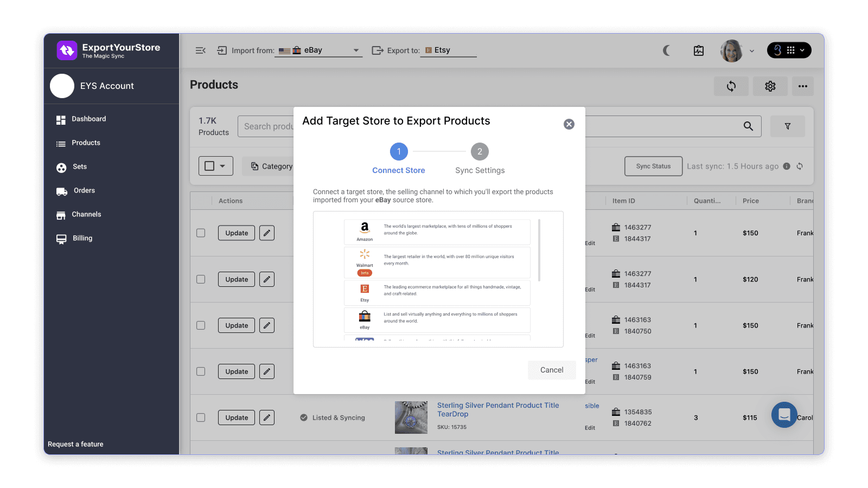Pick Walmart beta as target store
The width and height of the screenshot is (868, 488).
pos(437,262)
